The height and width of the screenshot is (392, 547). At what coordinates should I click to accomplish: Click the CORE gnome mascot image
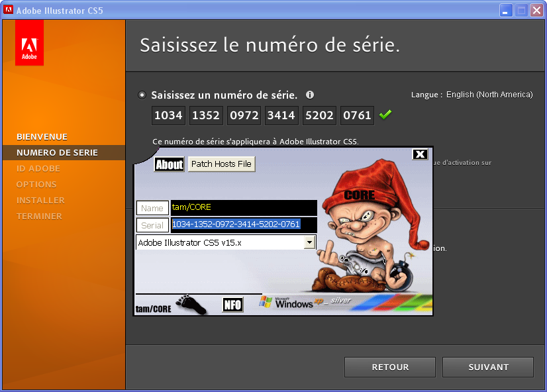click(370, 226)
